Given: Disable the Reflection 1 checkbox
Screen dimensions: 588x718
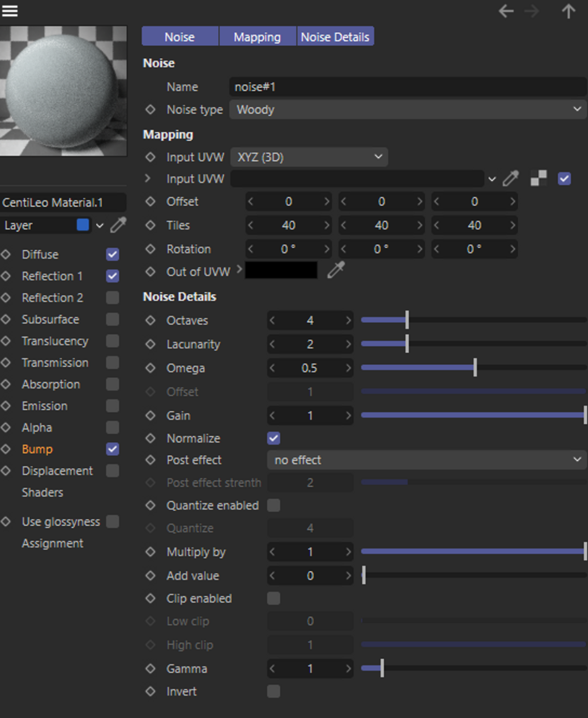Looking at the screenshot, I should [x=112, y=276].
